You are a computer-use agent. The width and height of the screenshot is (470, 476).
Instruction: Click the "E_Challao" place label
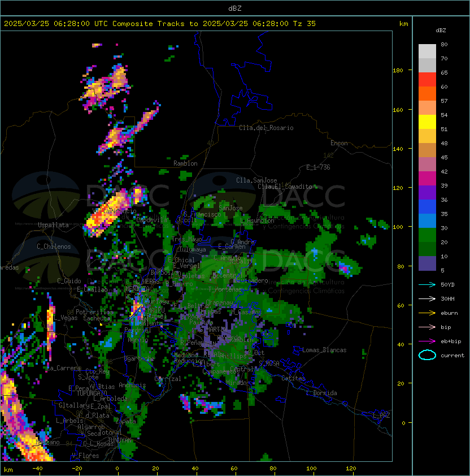(92, 289)
